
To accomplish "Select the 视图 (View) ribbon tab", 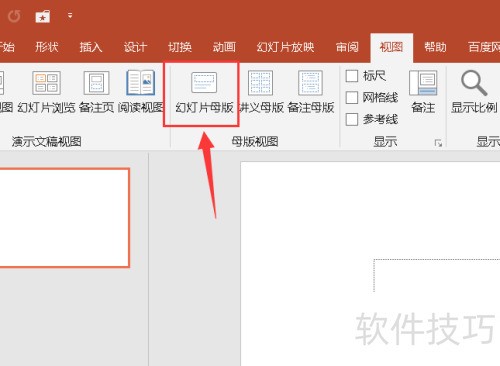I will (391, 48).
